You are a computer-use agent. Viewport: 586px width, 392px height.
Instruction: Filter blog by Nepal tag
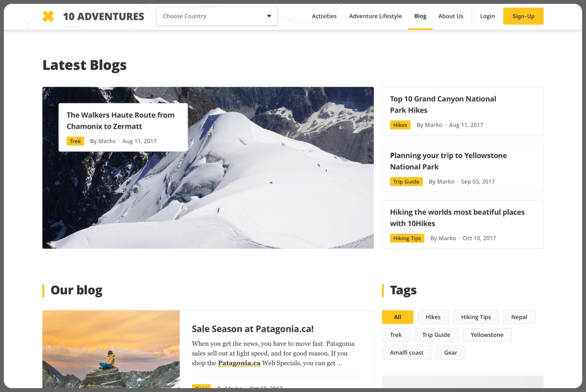pyautogui.click(x=519, y=317)
